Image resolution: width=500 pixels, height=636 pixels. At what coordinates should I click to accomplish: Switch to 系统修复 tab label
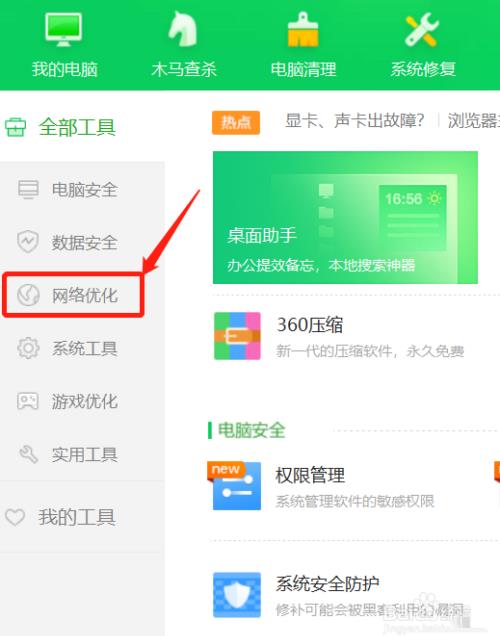point(423,69)
